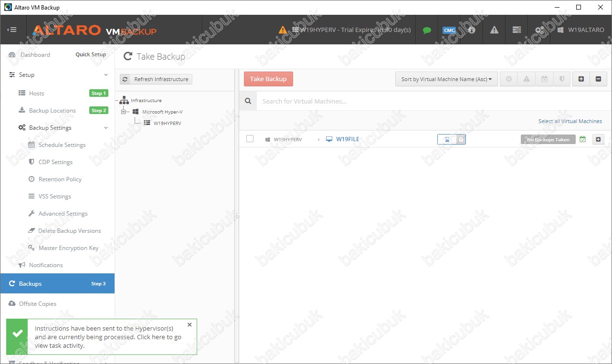Collapse sidebar with hamburger menu icon
The width and height of the screenshot is (612, 364).
click(x=12, y=30)
